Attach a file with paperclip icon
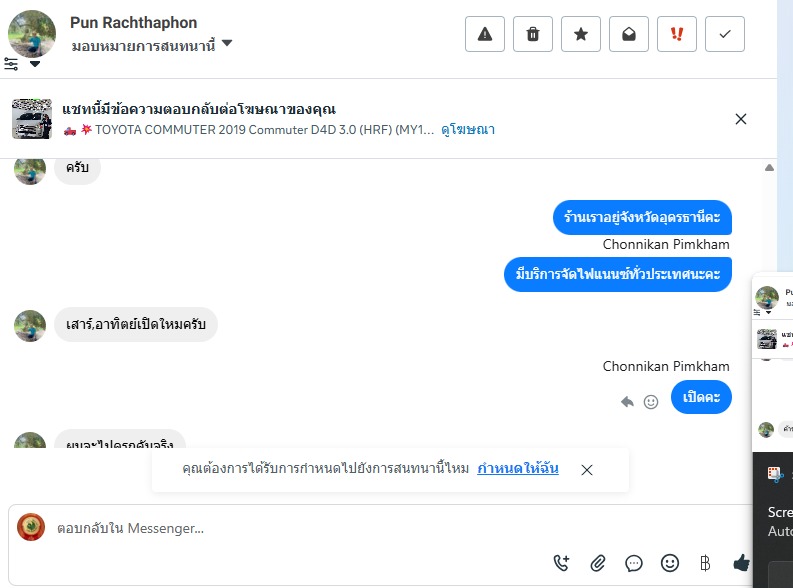Screen dimensions: 793x588 pyautogui.click(x=598, y=563)
